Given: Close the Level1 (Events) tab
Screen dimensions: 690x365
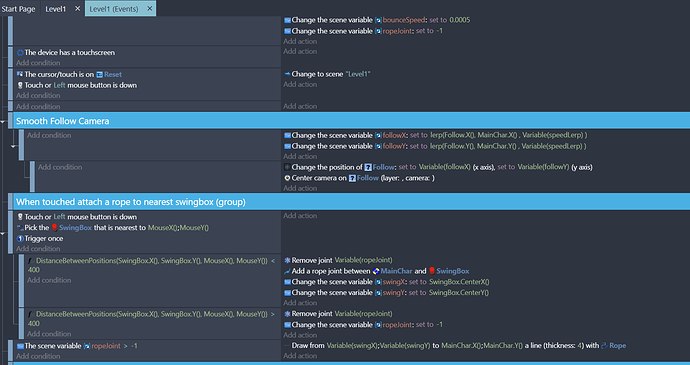Looking at the screenshot, I should pyautogui.click(x=150, y=9).
